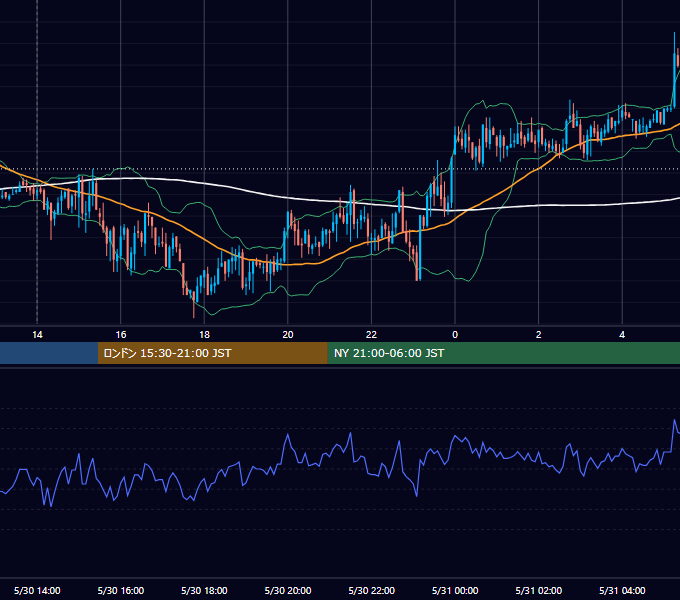Click the 4 hour axis label

click(622, 335)
